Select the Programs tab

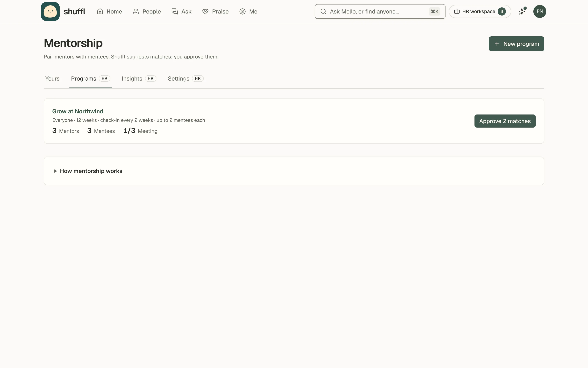pos(90,79)
